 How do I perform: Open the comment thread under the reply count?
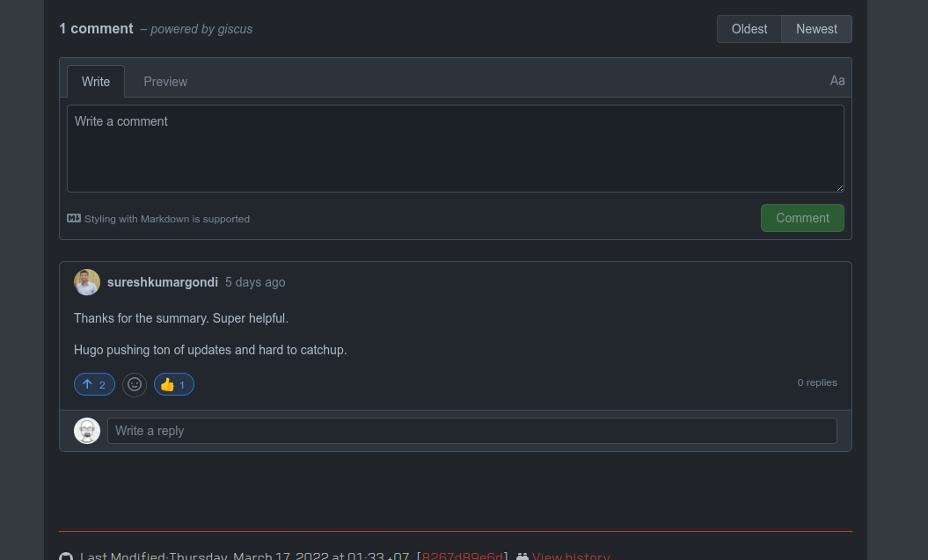click(816, 382)
